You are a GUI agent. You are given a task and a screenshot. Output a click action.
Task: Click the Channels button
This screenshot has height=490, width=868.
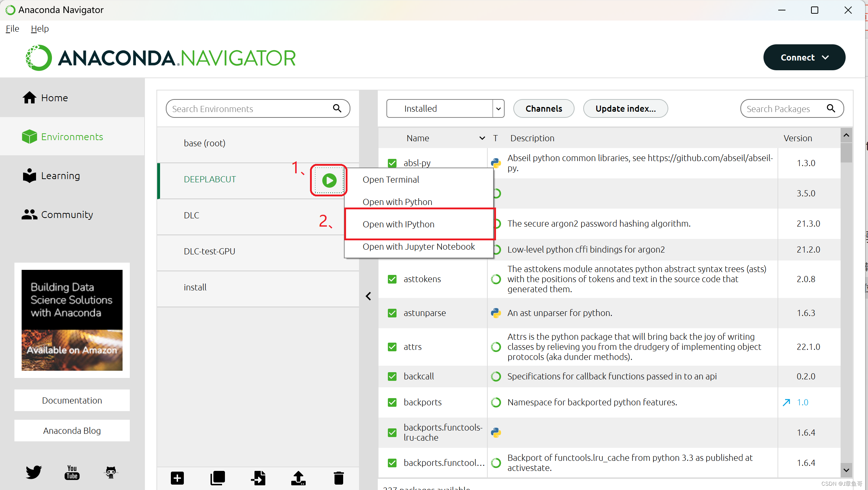544,109
